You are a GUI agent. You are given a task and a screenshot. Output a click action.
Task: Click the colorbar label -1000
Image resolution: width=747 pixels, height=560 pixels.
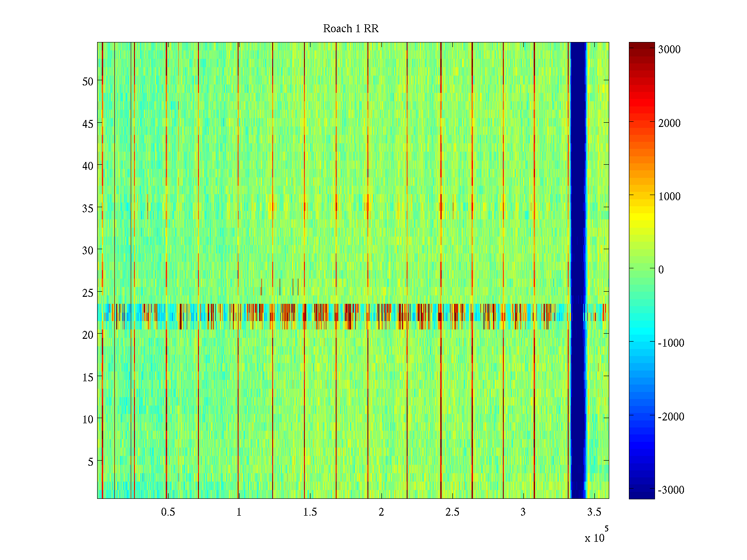671,343
